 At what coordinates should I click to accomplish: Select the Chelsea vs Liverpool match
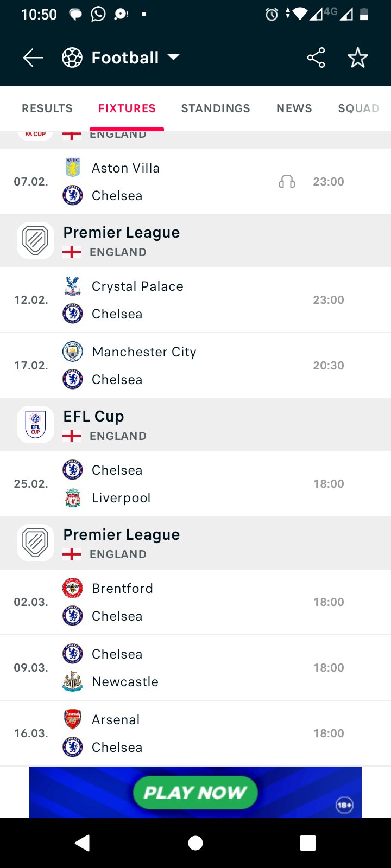point(195,484)
